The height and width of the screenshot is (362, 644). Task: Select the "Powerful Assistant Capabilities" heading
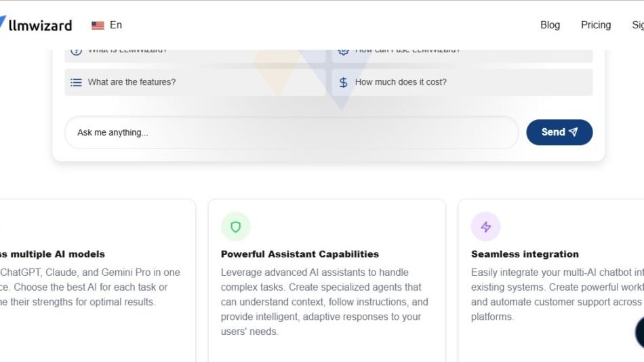pos(300,254)
